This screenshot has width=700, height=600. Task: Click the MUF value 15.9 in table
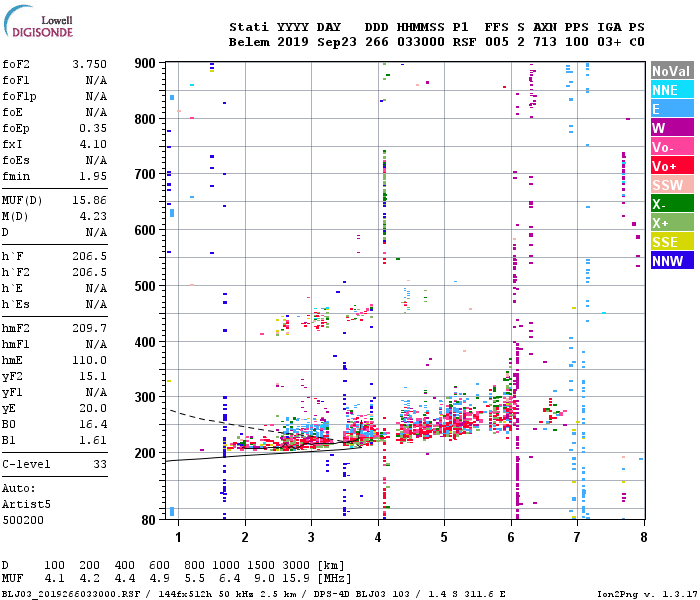tap(296, 579)
